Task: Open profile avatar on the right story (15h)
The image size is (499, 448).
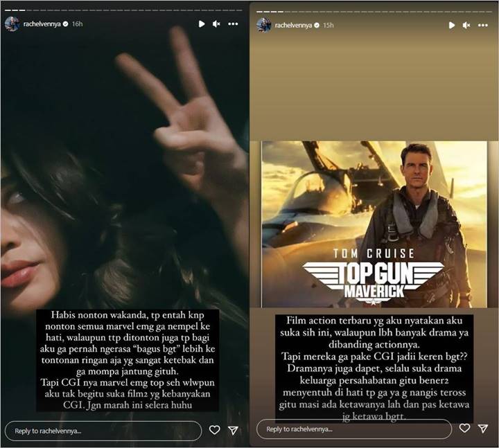Action: 264,25
